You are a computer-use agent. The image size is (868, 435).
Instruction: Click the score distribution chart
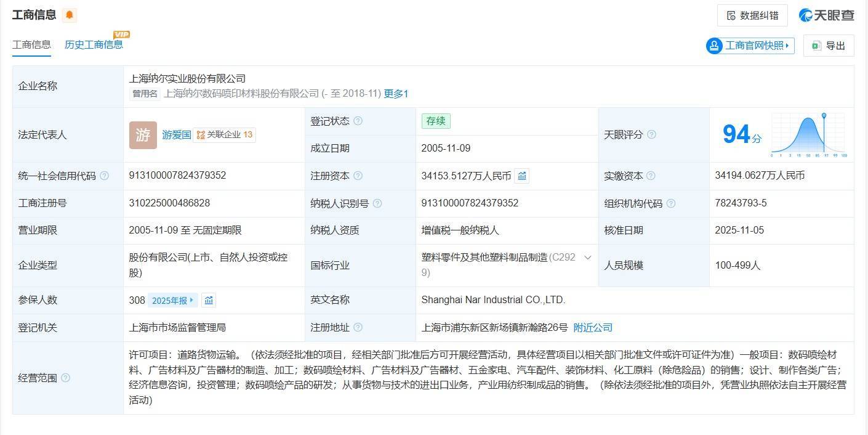[809, 135]
